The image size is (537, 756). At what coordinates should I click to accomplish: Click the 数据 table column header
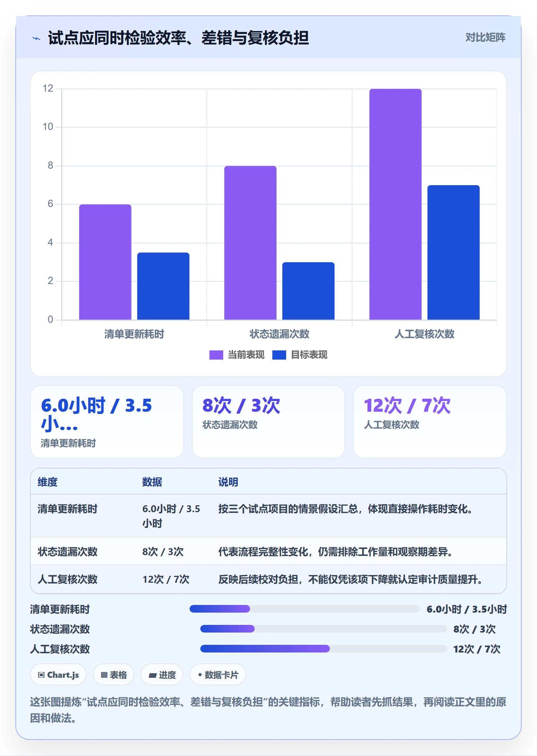[152, 482]
